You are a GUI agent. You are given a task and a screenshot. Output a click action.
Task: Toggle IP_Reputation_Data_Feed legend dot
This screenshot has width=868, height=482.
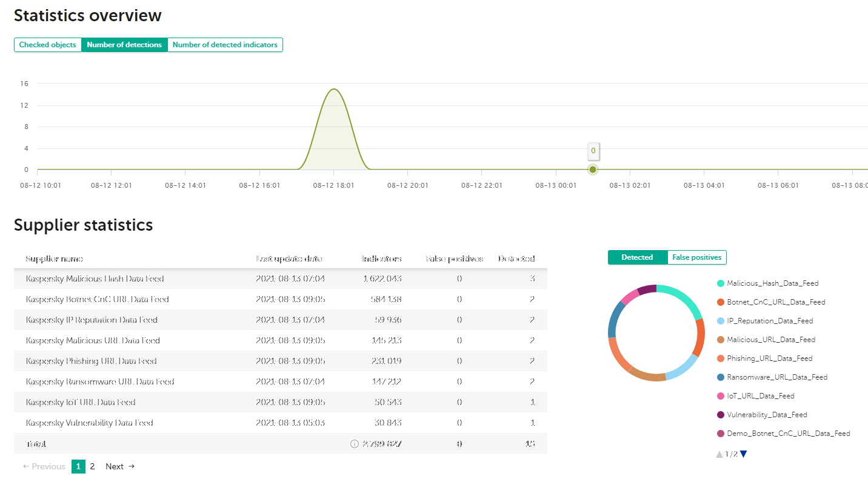[721, 321]
